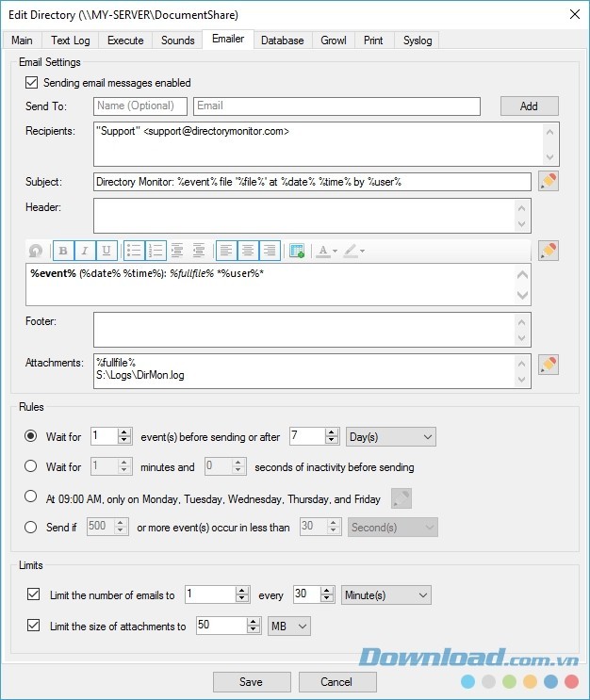
Task: Click the Email address field
Action: tap(336, 106)
